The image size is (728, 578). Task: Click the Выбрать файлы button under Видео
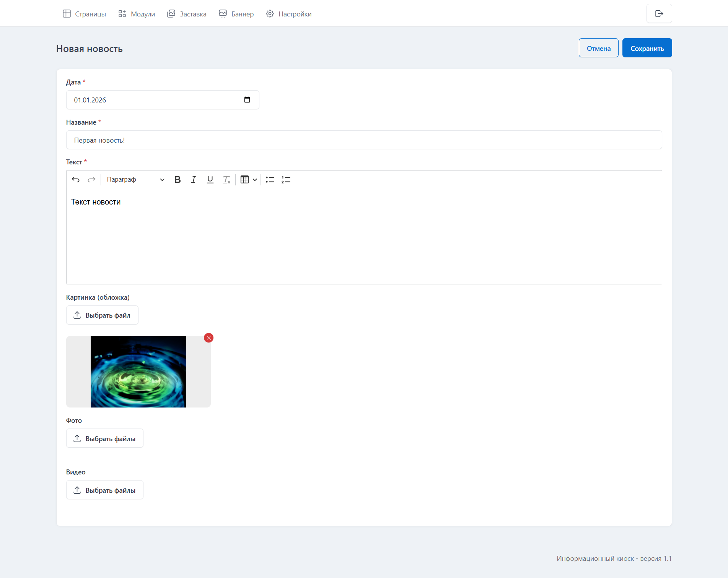105,490
